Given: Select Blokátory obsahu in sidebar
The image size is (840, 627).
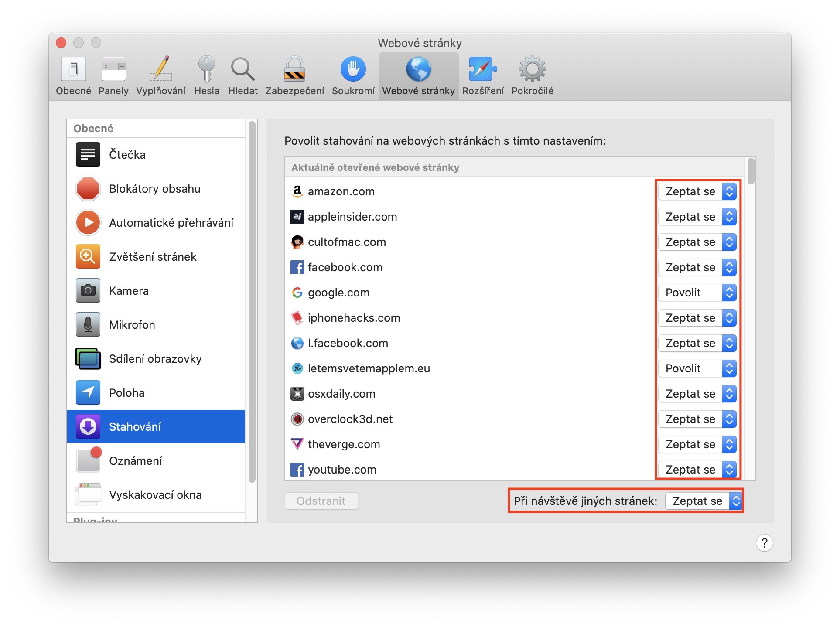Looking at the screenshot, I should tap(156, 189).
